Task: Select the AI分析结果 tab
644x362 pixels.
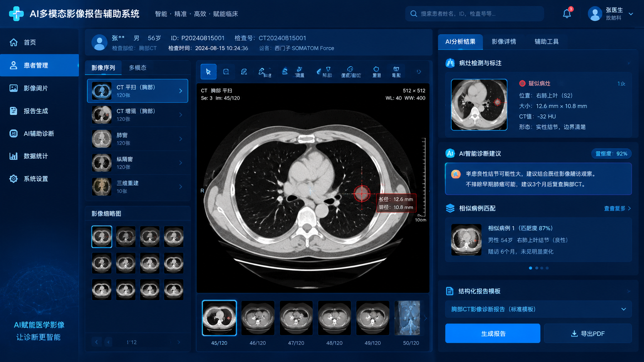Action: 460,42
